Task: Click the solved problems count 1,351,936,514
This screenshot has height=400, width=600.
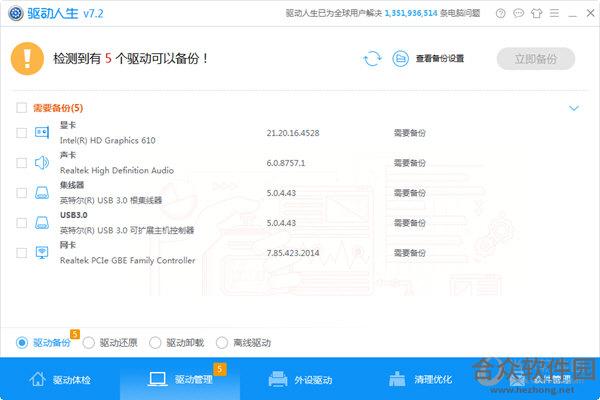Action: click(411, 13)
